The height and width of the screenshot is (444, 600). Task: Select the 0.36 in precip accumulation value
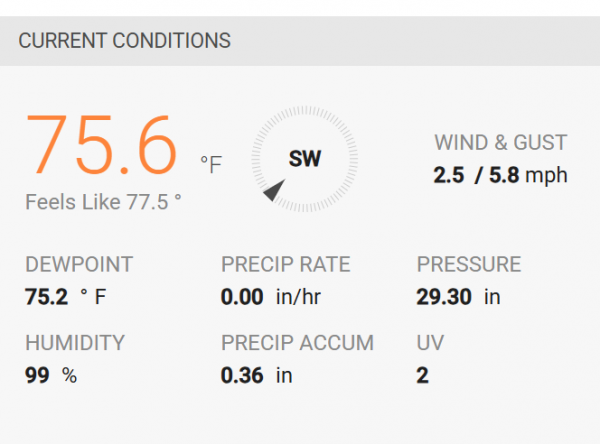(x=257, y=375)
